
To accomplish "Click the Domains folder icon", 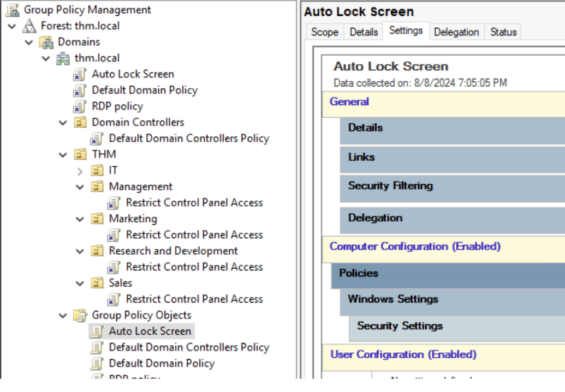I will [x=46, y=42].
